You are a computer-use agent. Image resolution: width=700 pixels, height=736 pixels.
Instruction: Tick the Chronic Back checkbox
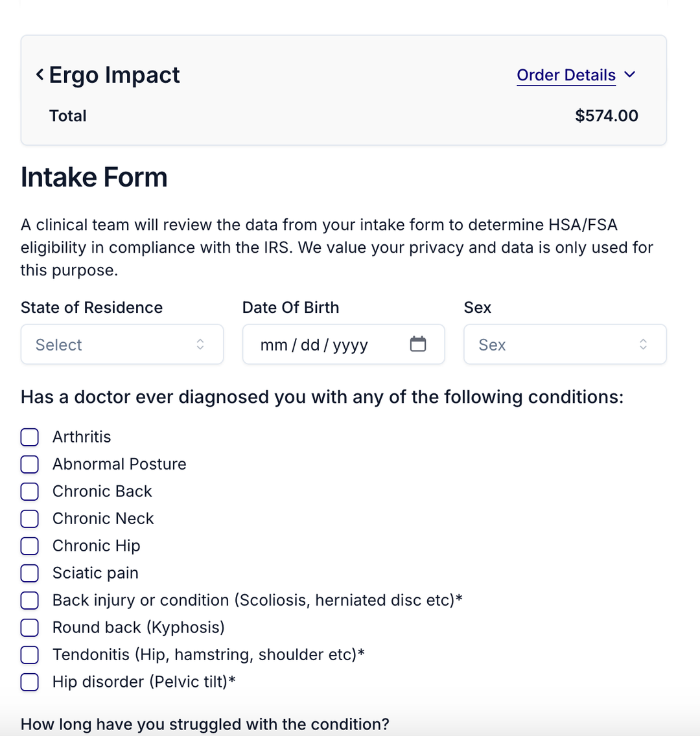tap(30, 492)
